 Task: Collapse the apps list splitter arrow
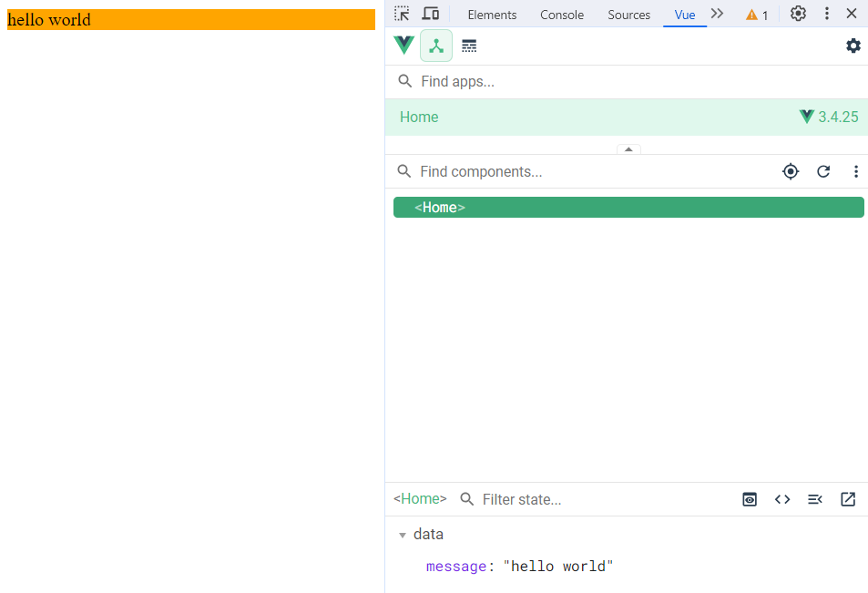[628, 149]
